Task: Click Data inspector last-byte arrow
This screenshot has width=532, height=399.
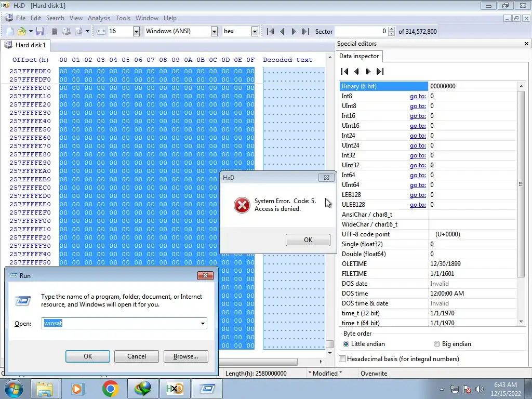Action: tap(380, 71)
